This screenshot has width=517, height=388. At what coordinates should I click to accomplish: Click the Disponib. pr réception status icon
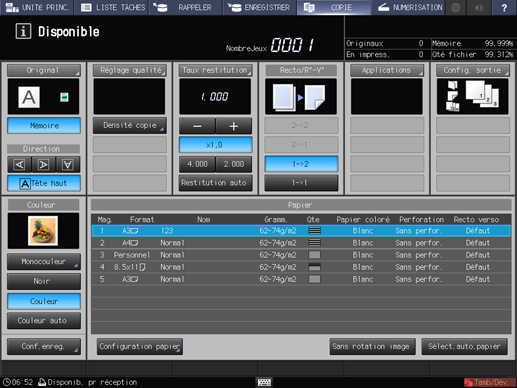pyautogui.click(x=42, y=382)
